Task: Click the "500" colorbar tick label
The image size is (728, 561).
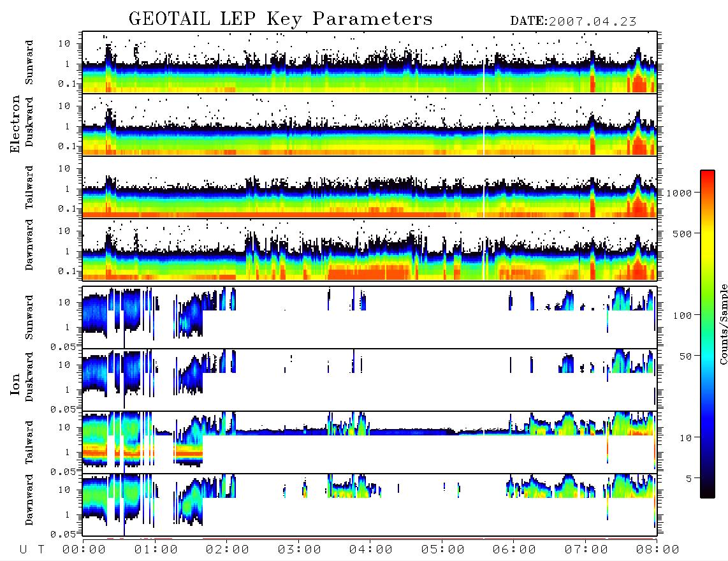Action: pos(682,234)
